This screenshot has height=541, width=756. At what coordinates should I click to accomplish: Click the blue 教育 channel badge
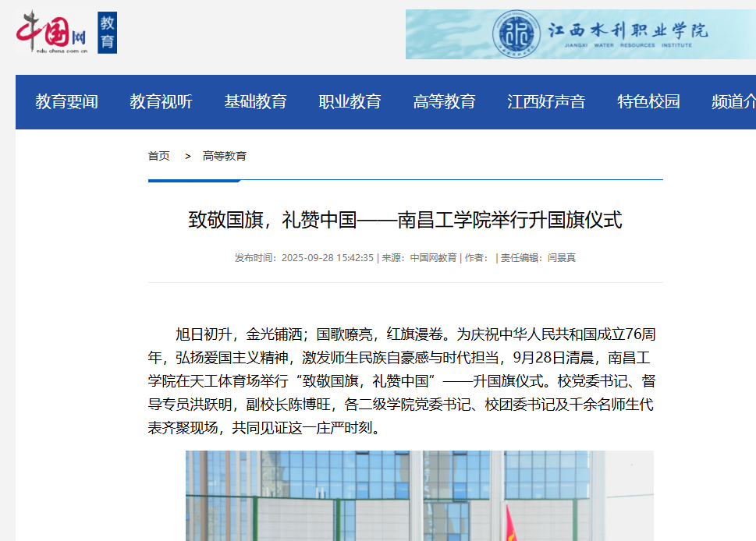tap(107, 34)
